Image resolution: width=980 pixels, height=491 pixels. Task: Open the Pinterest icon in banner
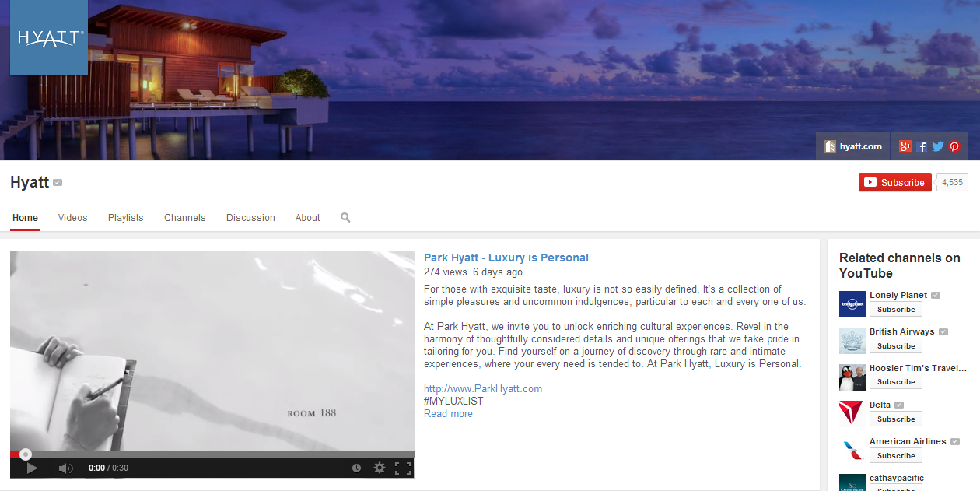954,146
